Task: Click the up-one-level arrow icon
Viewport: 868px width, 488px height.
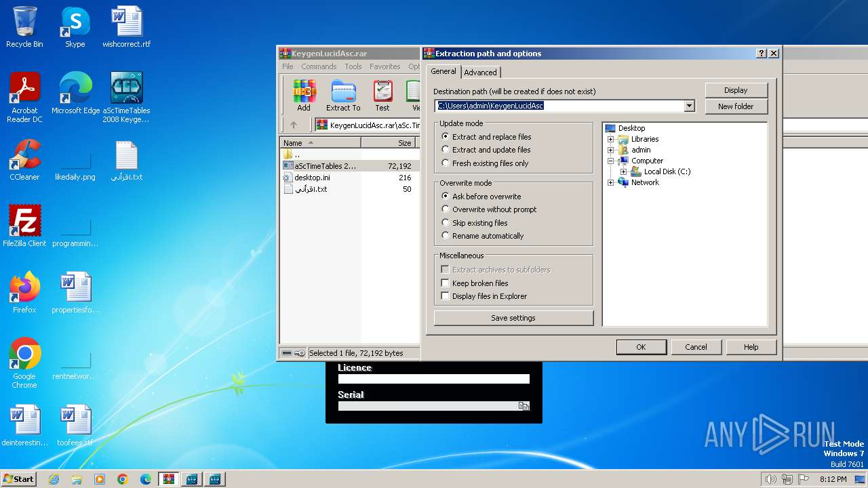Action: 294,125
